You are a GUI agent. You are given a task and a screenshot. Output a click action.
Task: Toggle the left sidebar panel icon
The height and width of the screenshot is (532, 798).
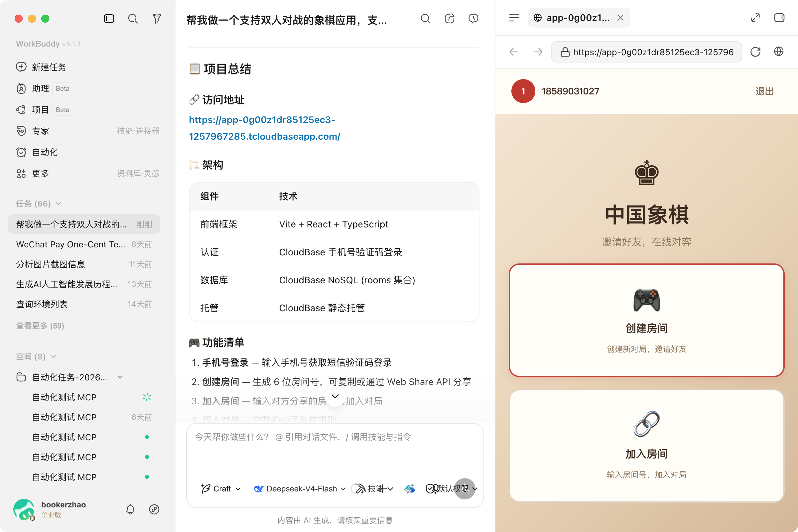[109, 19]
